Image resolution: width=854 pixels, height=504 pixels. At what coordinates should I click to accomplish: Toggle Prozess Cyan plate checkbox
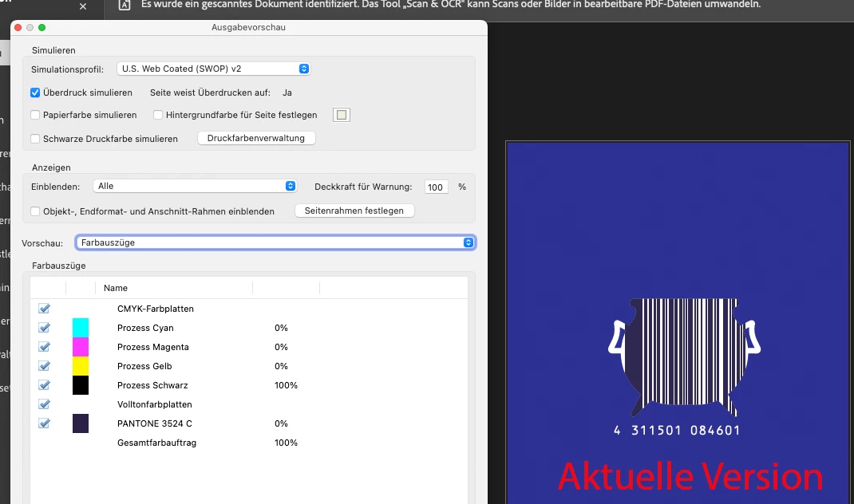pyautogui.click(x=44, y=328)
